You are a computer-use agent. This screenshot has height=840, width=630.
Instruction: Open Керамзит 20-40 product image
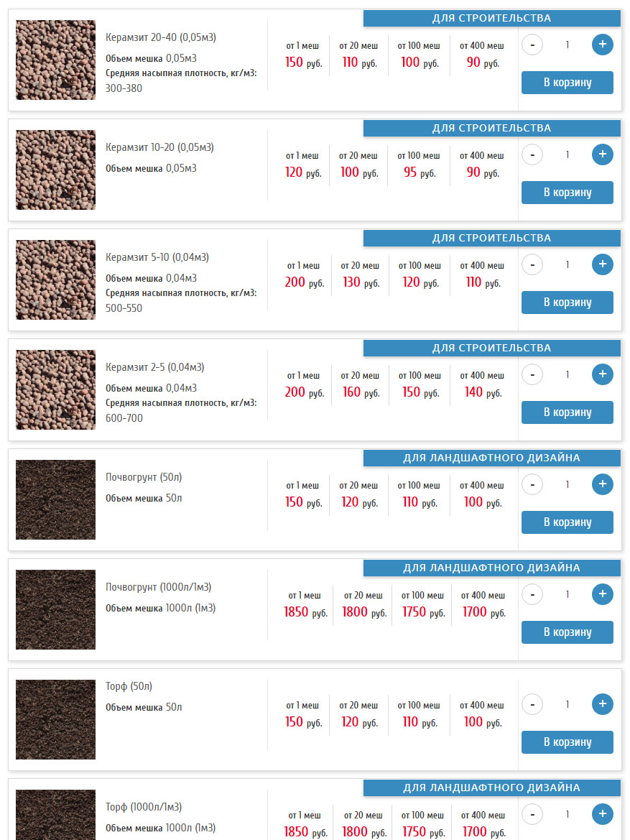[55, 60]
